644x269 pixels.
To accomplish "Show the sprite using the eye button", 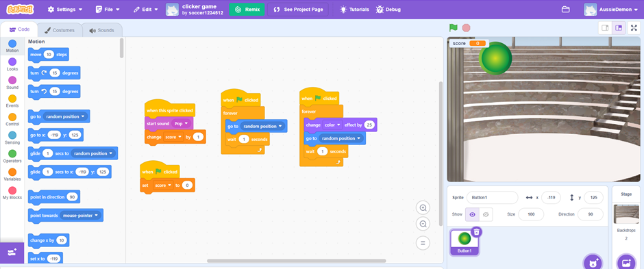I will point(472,214).
